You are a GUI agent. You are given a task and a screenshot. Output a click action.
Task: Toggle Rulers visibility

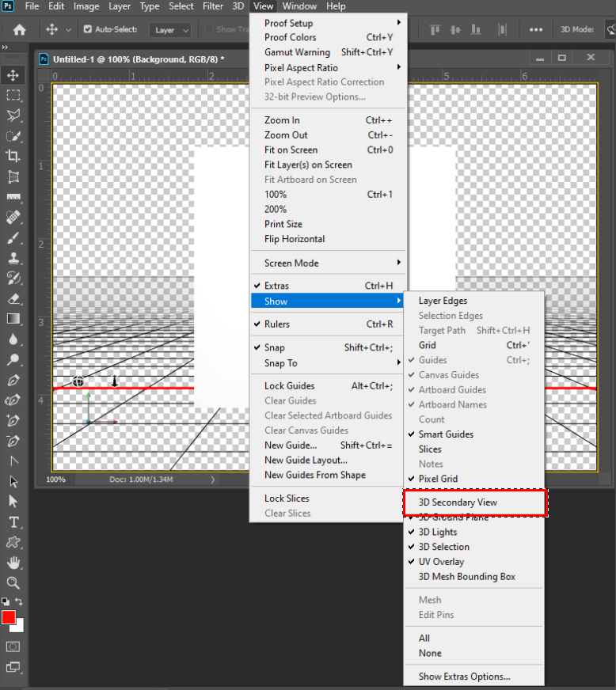[x=328, y=324]
